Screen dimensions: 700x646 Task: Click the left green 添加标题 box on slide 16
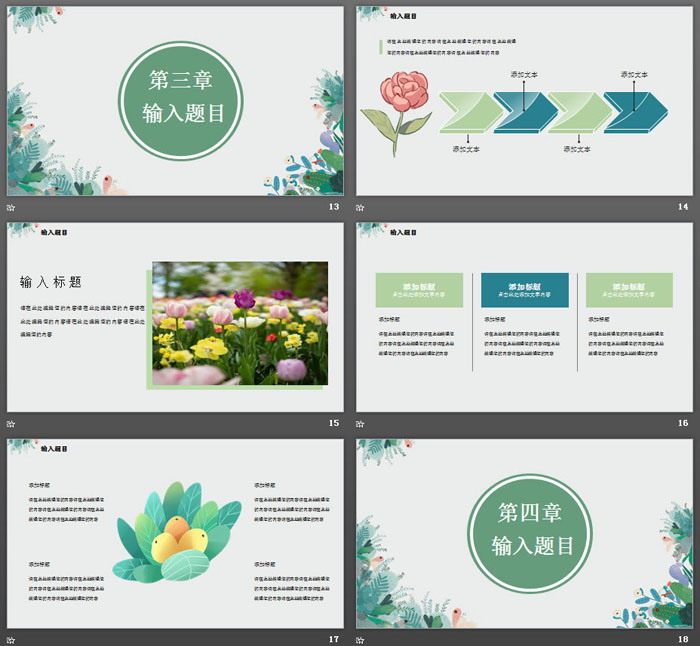coord(419,289)
